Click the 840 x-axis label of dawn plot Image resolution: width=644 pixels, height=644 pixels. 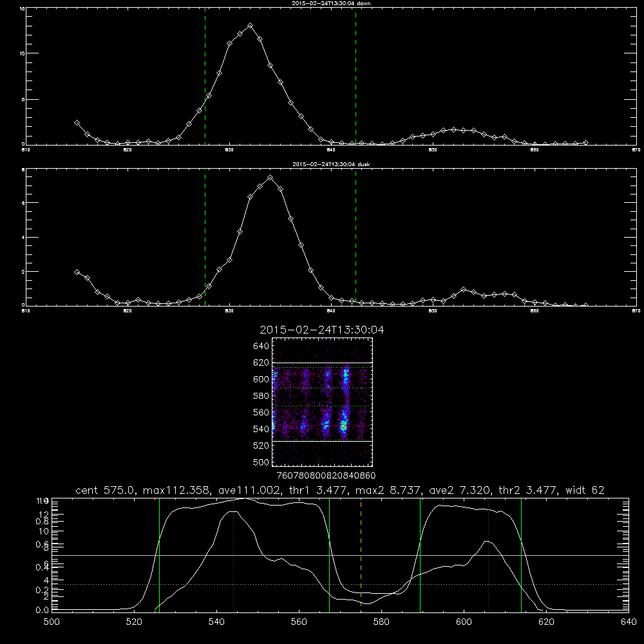point(331,150)
